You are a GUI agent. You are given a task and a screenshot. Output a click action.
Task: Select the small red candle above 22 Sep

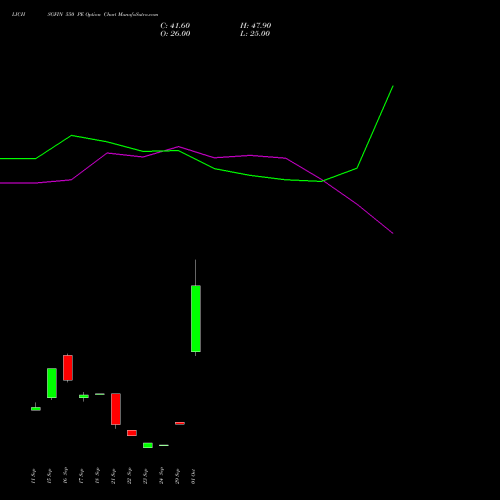click(132, 433)
